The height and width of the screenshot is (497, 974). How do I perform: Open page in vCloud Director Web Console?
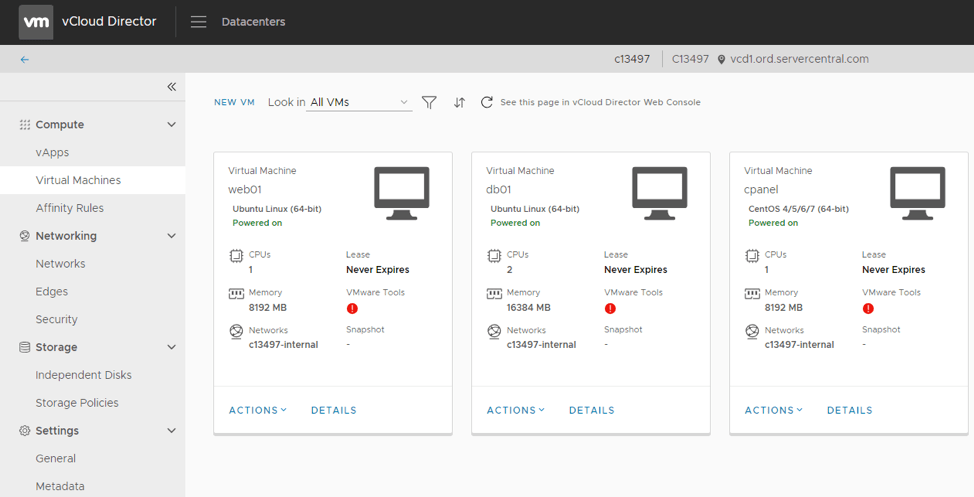coord(600,103)
